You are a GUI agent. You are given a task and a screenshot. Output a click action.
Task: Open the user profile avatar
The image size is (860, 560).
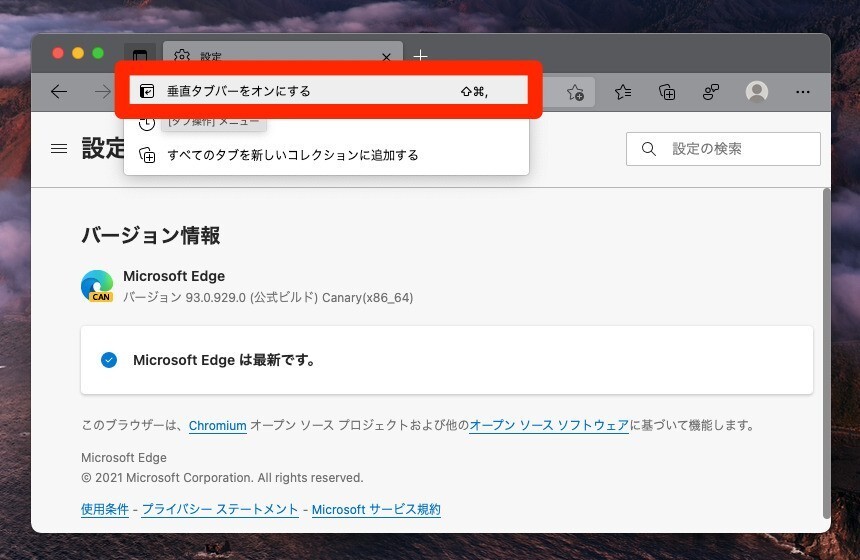tap(757, 92)
